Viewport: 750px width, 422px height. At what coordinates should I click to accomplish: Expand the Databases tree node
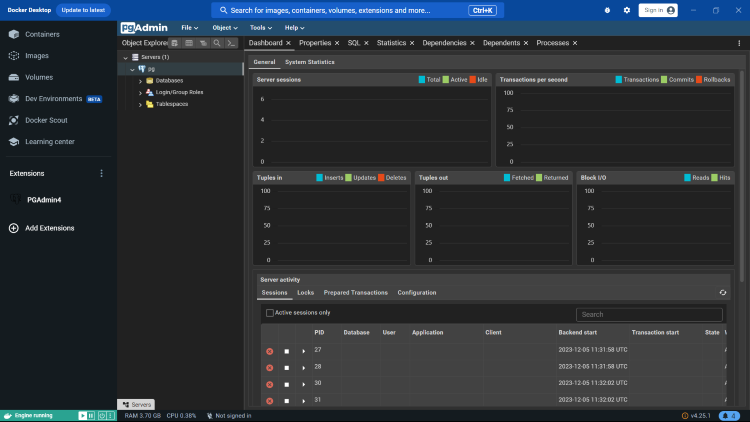[141, 80]
